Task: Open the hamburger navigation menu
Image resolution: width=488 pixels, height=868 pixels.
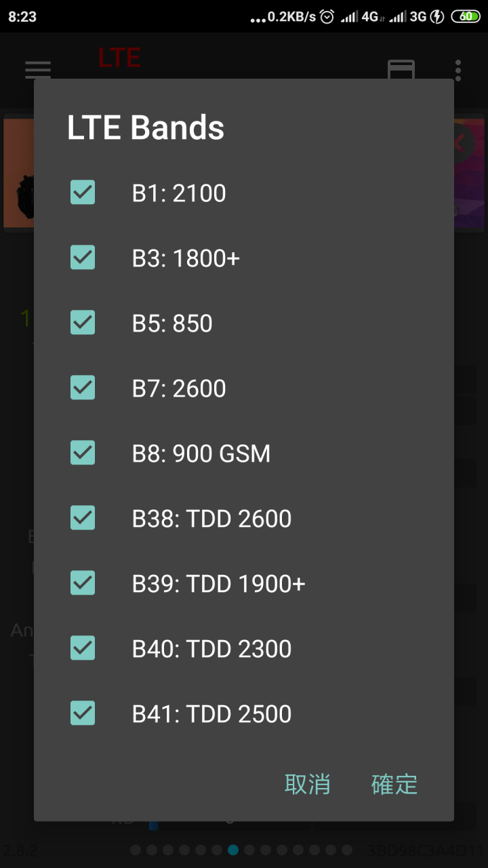Action: pyautogui.click(x=38, y=70)
